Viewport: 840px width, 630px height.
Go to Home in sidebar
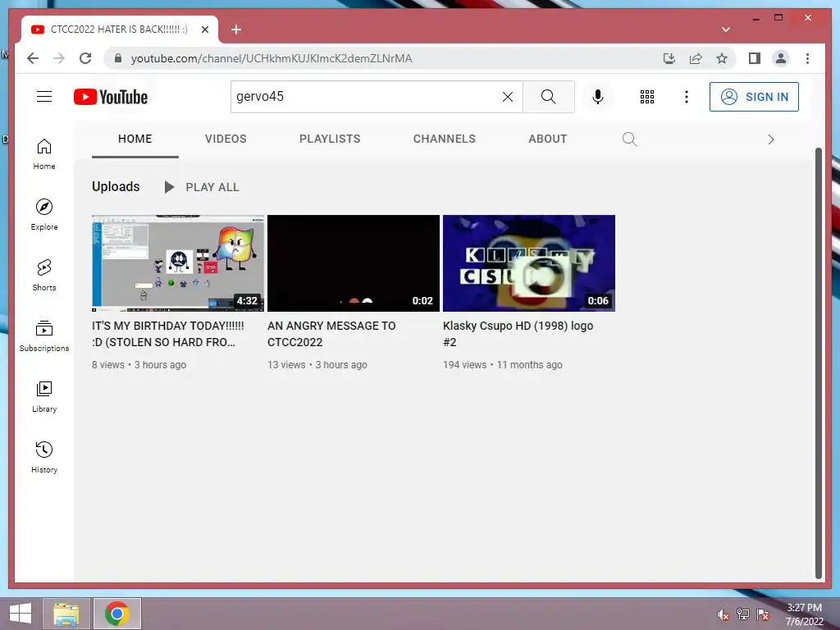tap(44, 154)
